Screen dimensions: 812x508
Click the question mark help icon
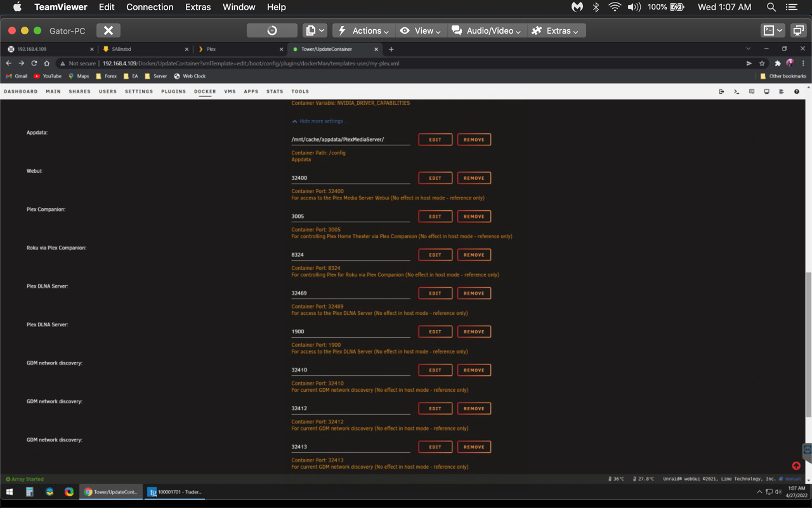(x=797, y=91)
